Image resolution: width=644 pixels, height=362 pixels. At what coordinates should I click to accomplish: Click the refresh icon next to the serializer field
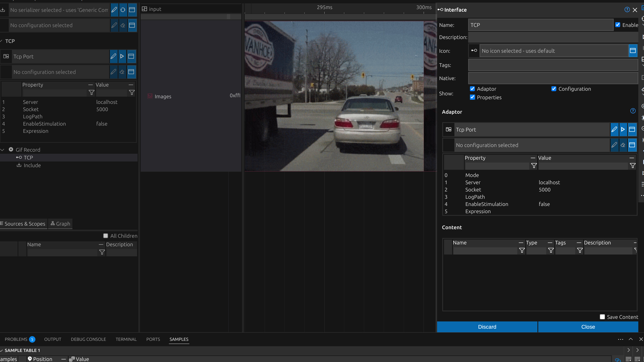pyautogui.click(x=123, y=10)
